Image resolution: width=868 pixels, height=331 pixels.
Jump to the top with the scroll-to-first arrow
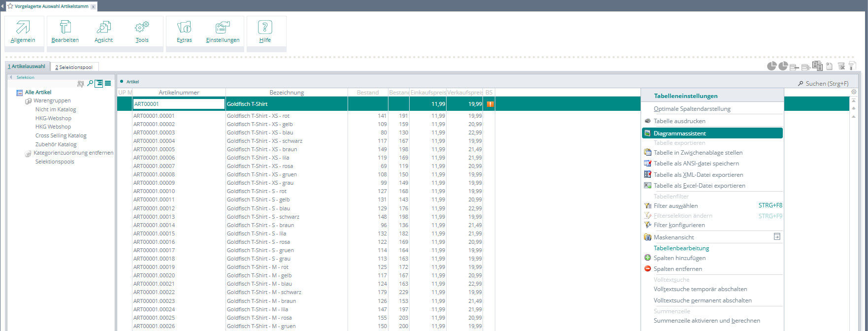[x=854, y=100]
